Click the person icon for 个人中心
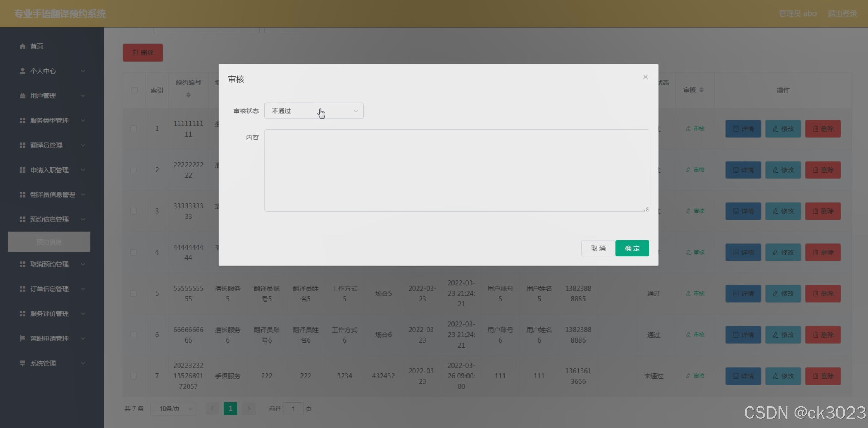This screenshot has height=428, width=868. [x=22, y=71]
